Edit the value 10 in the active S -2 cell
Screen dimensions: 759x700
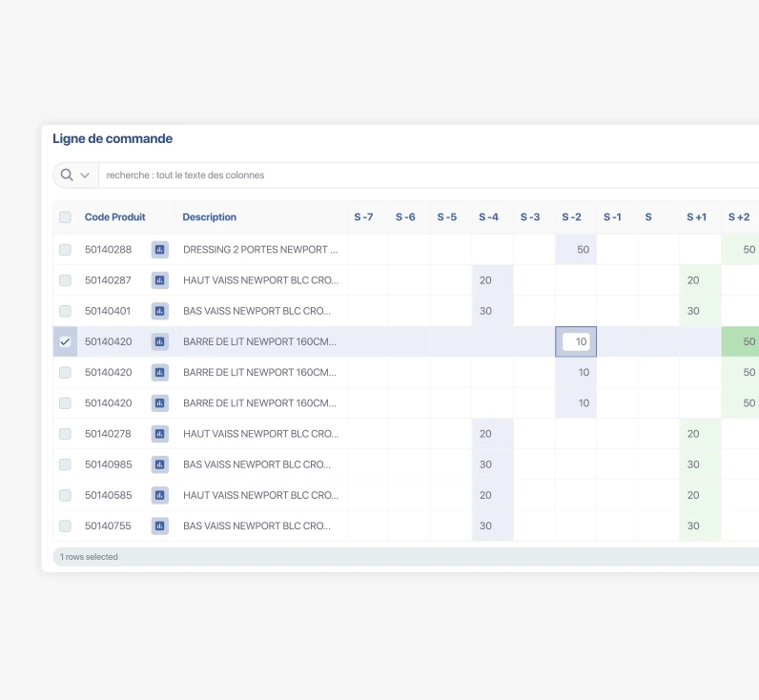(x=576, y=341)
